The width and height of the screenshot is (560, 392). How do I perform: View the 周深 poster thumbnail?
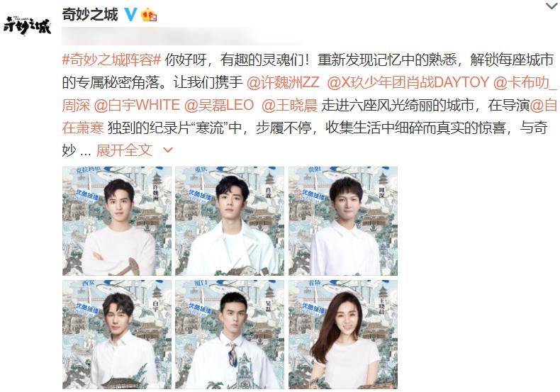343,221
